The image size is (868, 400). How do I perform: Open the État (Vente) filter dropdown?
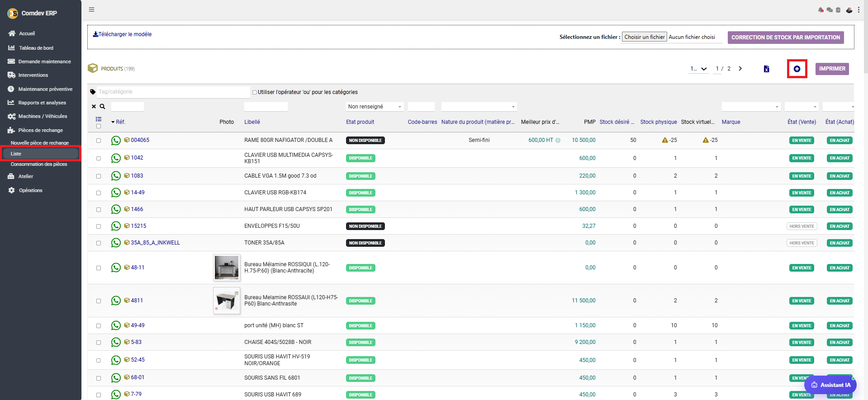pos(802,107)
